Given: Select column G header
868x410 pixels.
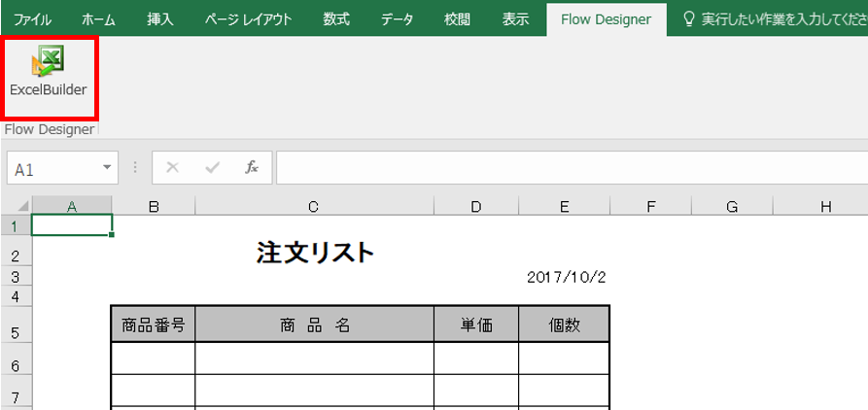Looking at the screenshot, I should (x=732, y=206).
